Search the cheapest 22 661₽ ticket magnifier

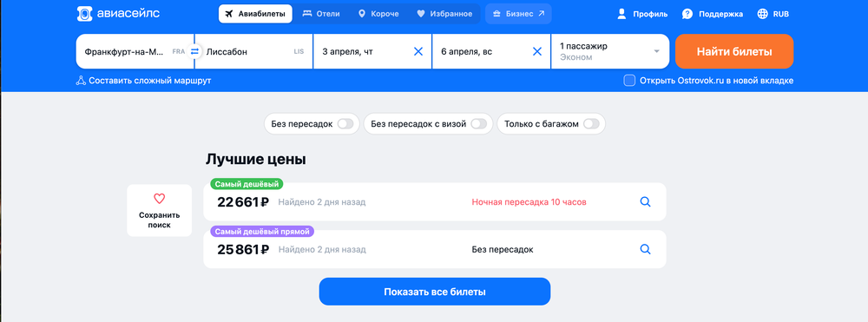tap(645, 202)
